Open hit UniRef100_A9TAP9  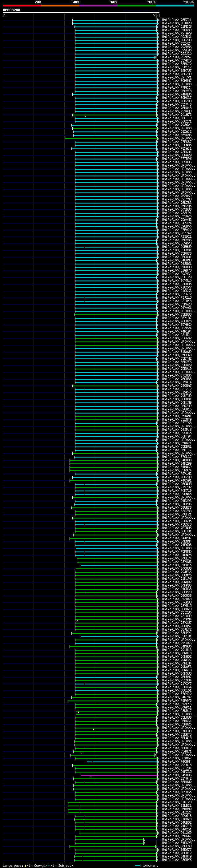pos(177,33)
